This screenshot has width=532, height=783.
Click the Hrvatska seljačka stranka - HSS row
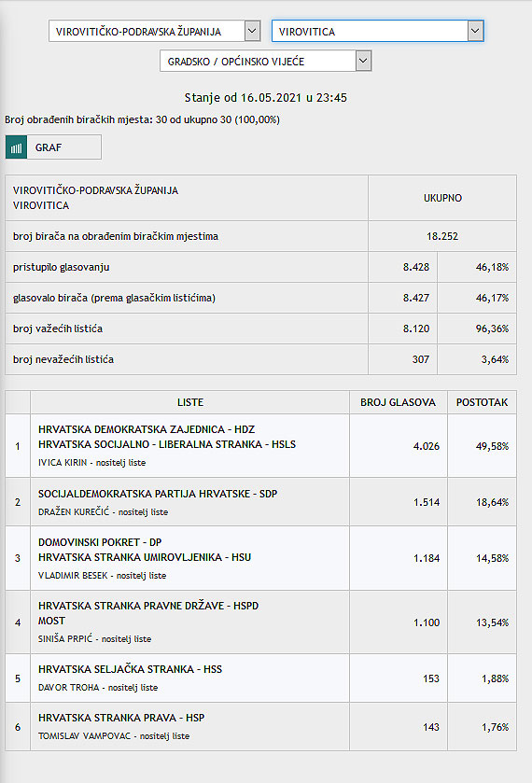click(260, 678)
